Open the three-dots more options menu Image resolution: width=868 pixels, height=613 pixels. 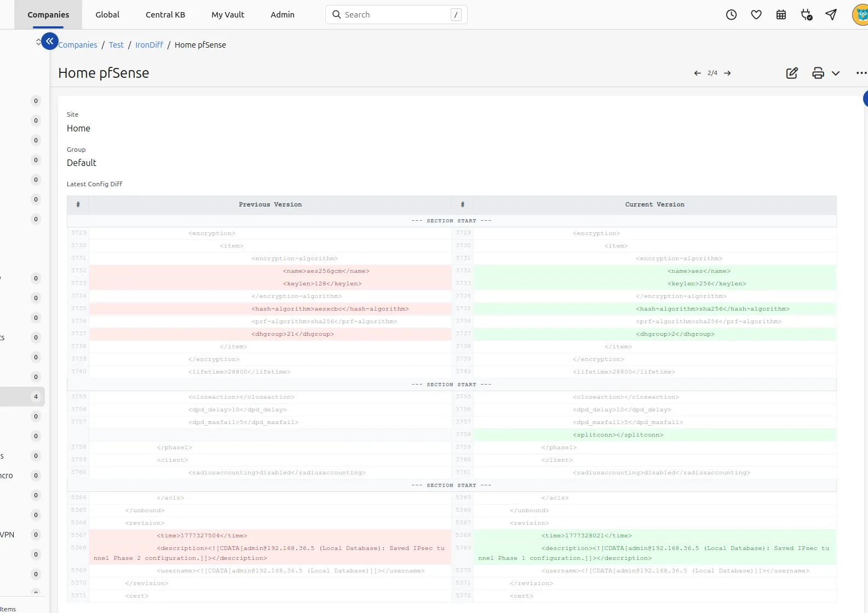point(861,73)
